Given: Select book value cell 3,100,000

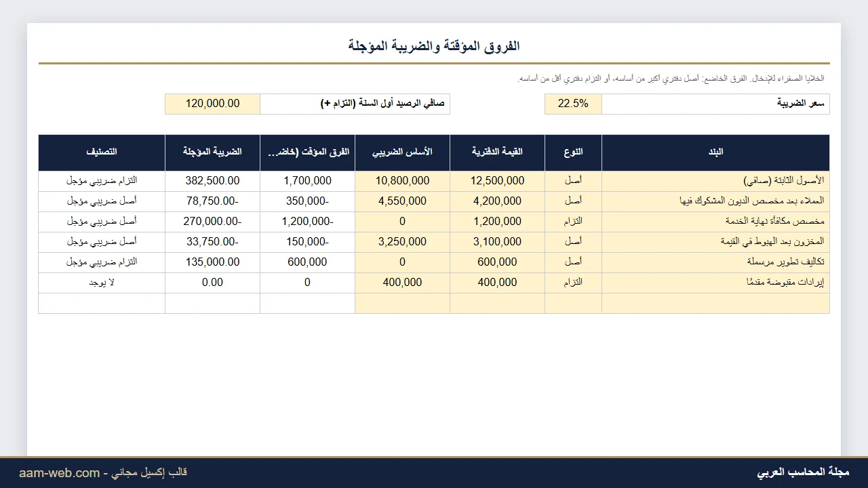Looking at the screenshot, I should (497, 242).
